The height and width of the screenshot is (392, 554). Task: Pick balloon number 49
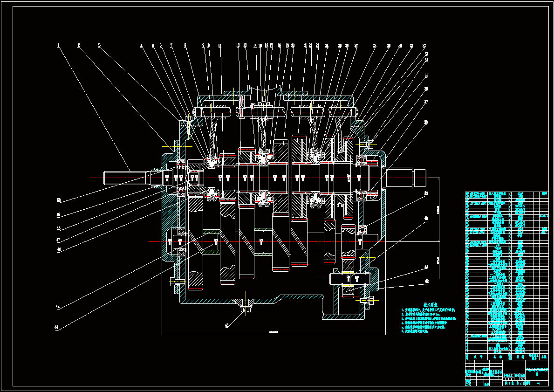click(58, 214)
